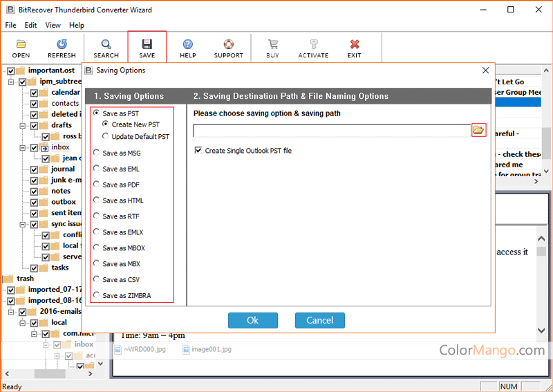Click the tasks folder icon
Image resolution: width=553 pixels, height=392 pixels.
(44, 268)
